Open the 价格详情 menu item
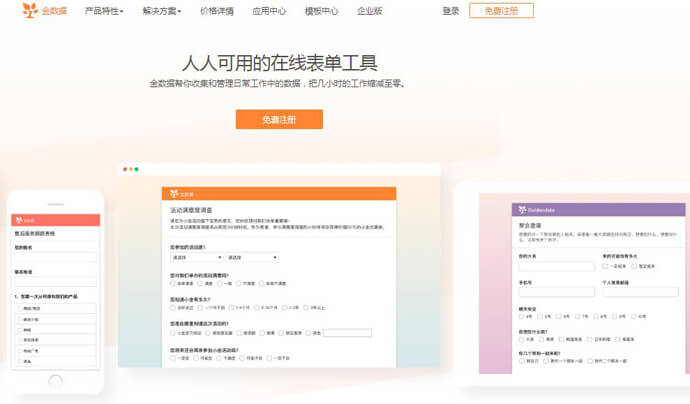Viewport: 690px width, 404px height. tap(216, 11)
